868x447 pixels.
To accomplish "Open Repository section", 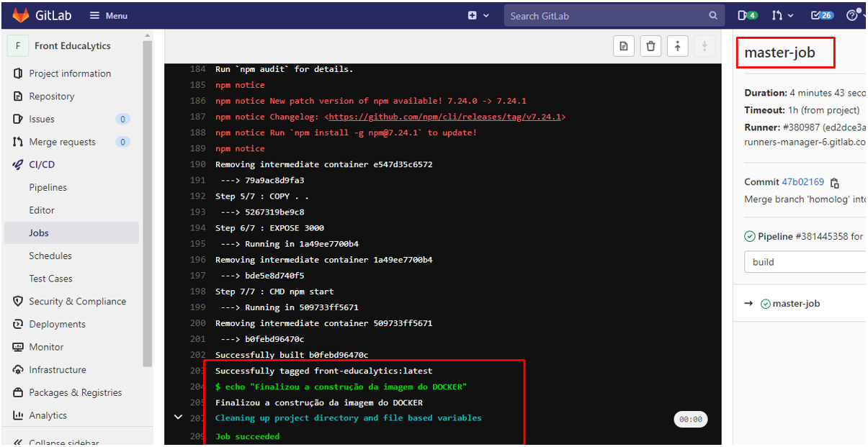I will 52,96.
